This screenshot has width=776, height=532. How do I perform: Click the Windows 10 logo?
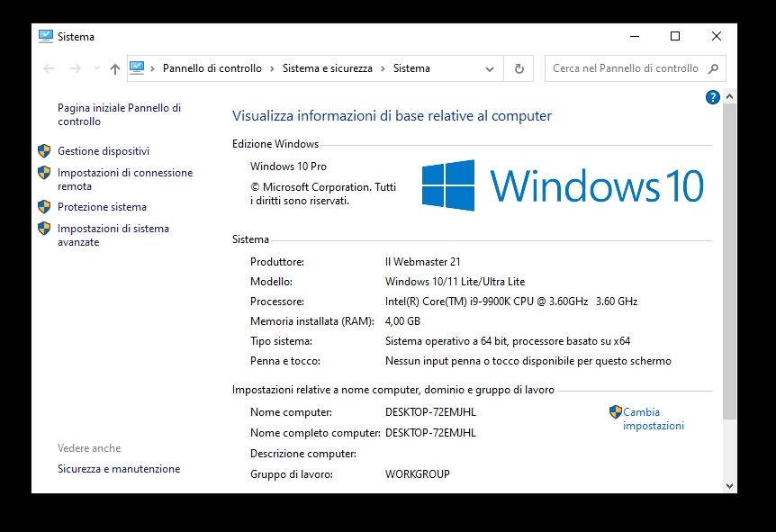point(563,185)
